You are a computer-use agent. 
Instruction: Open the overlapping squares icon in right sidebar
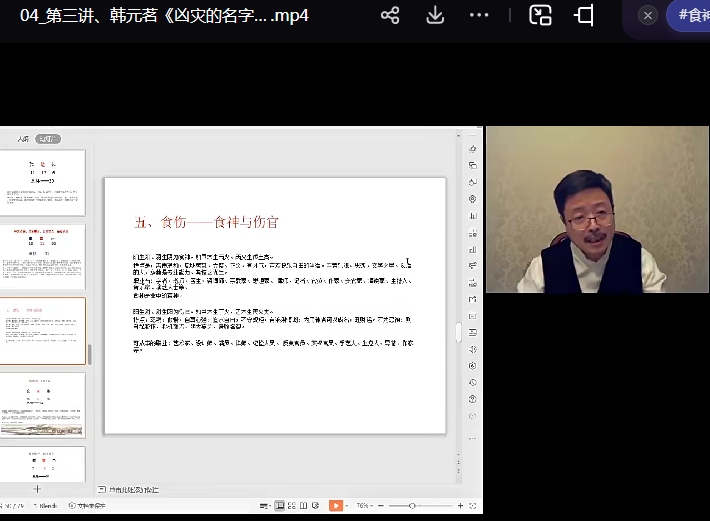tap(473, 165)
